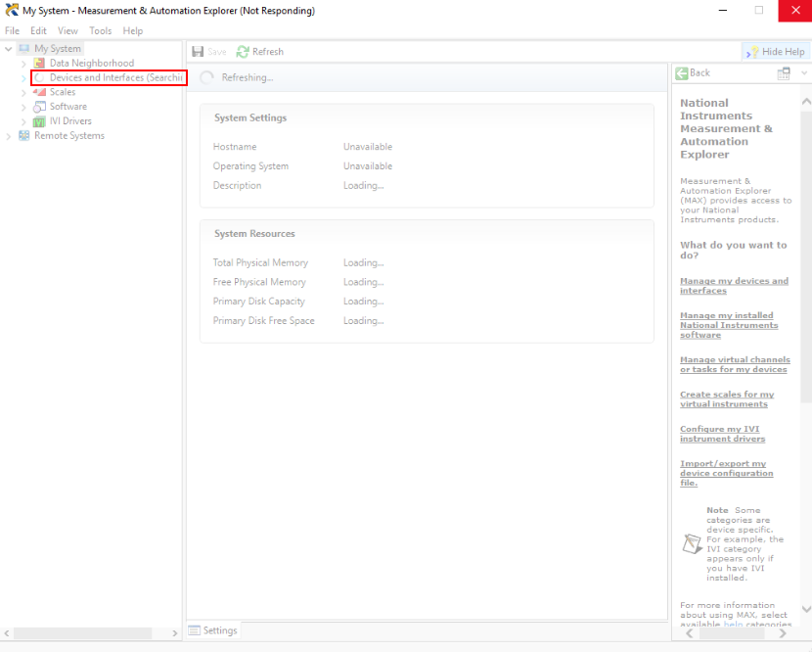This screenshot has width=812, height=652.
Task: Click the Settings tab list icon
Action: click(195, 630)
